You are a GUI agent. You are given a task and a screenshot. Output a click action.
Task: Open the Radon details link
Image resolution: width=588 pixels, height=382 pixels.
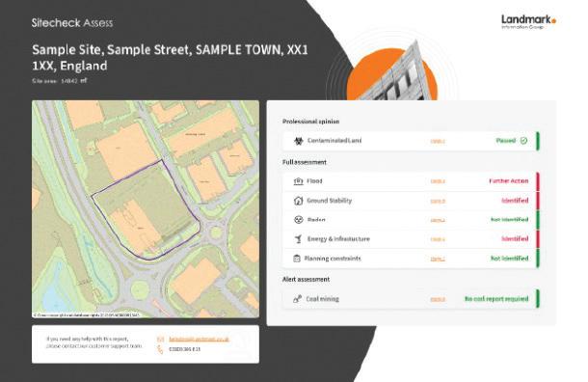coord(438,220)
